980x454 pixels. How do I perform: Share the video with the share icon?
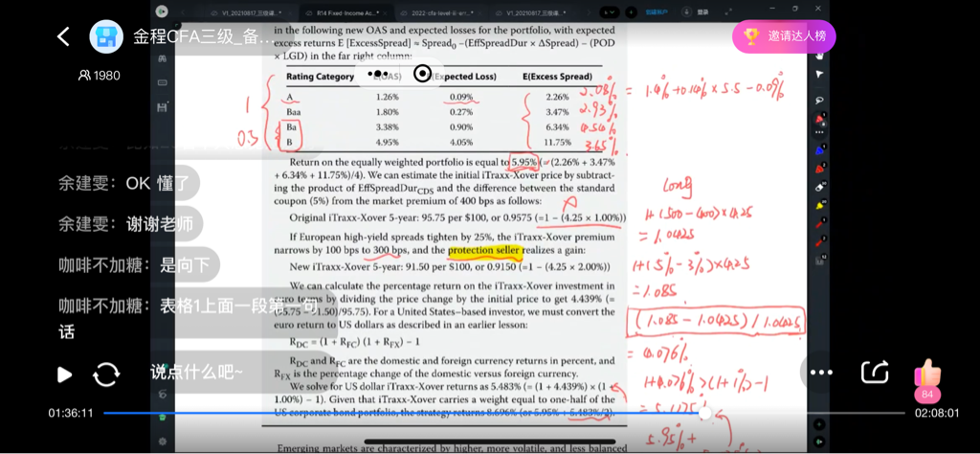[875, 372]
